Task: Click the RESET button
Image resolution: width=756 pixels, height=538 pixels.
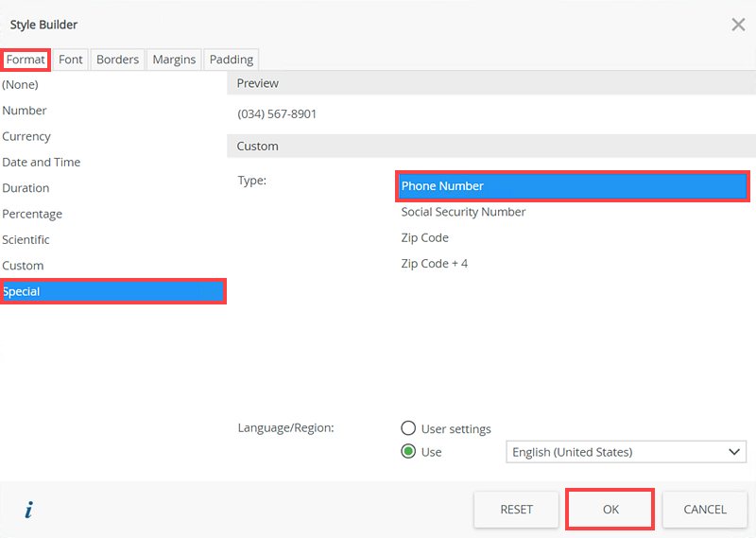Action: click(x=516, y=509)
